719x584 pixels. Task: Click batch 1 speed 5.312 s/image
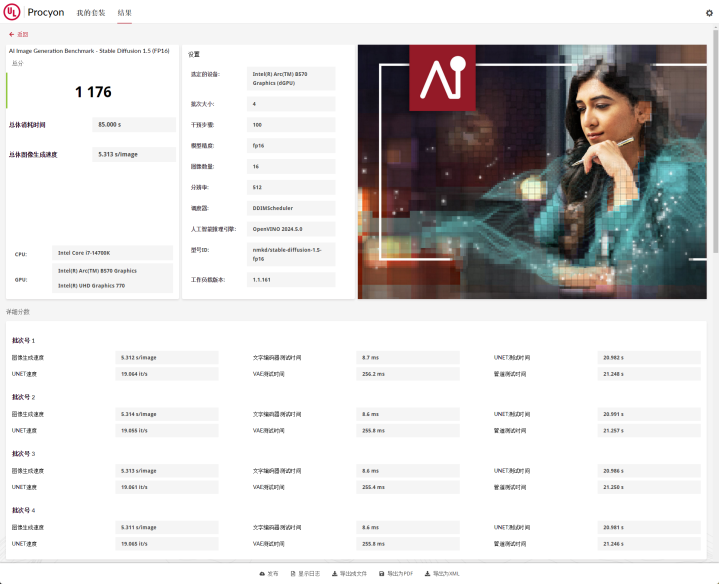tap(166, 358)
